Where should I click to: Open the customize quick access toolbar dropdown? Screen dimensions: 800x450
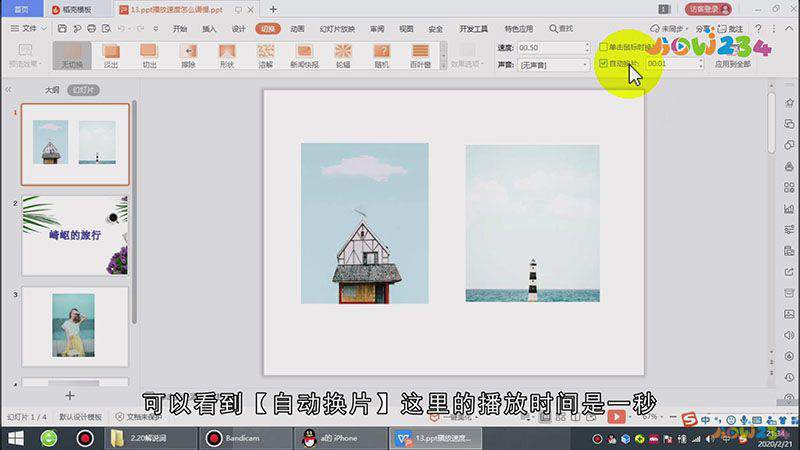pos(156,29)
